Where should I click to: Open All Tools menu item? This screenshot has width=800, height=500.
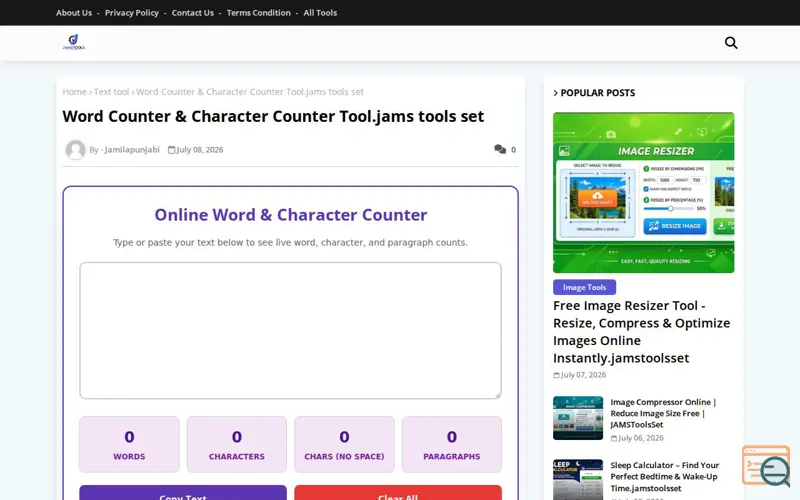click(x=320, y=13)
